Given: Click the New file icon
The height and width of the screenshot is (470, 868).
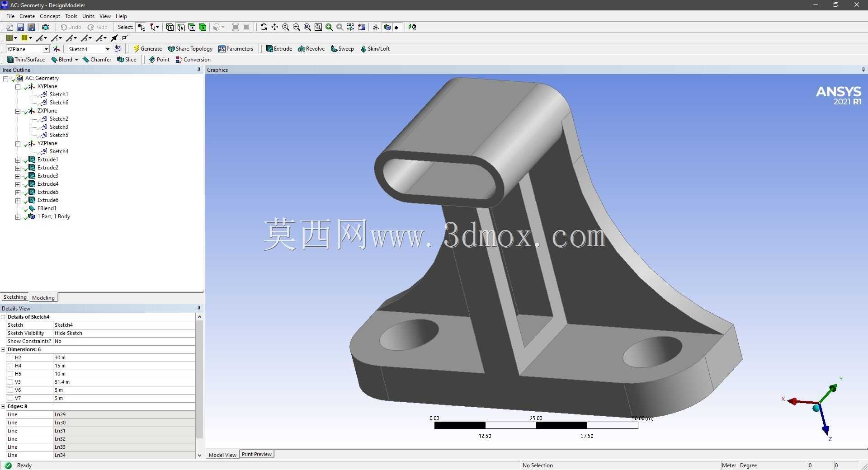Looking at the screenshot, I should (9, 27).
